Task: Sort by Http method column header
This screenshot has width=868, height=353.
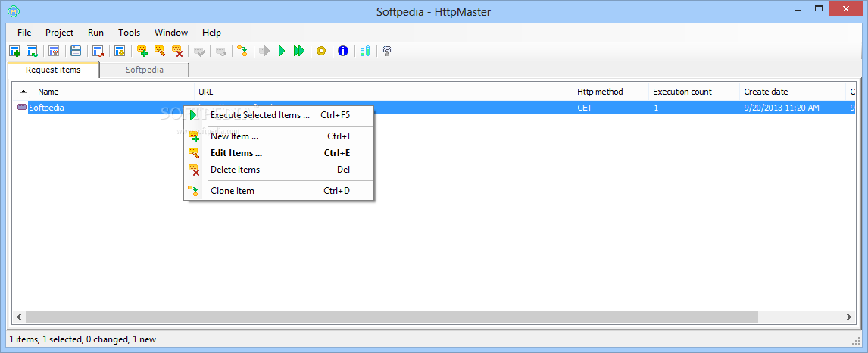Action: (x=600, y=92)
